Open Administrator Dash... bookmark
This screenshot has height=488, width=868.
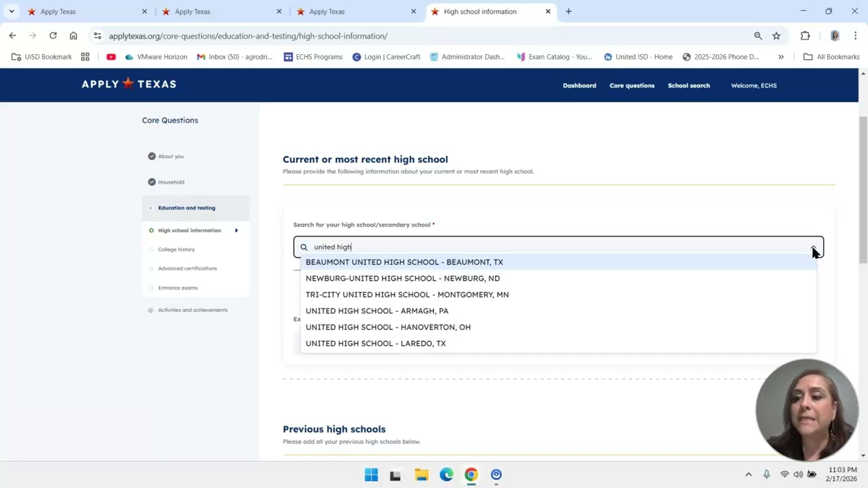point(467,57)
